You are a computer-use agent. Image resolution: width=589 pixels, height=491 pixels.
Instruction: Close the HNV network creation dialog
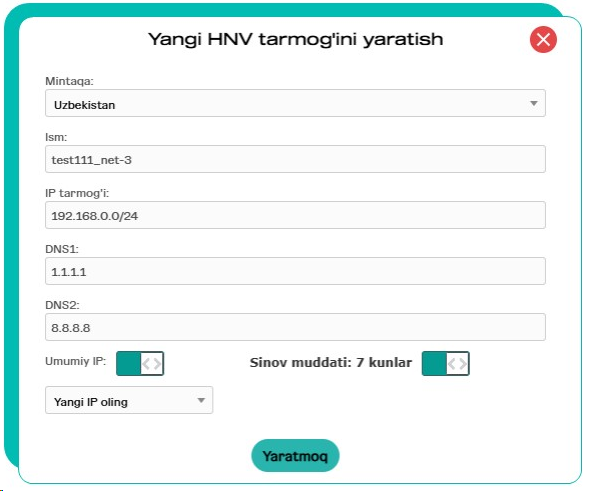pyautogui.click(x=543, y=39)
